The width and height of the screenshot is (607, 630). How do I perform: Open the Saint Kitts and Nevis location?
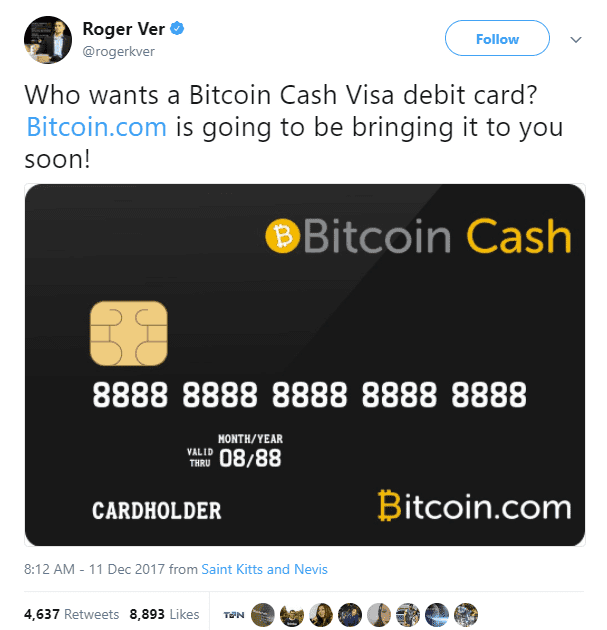click(264, 569)
